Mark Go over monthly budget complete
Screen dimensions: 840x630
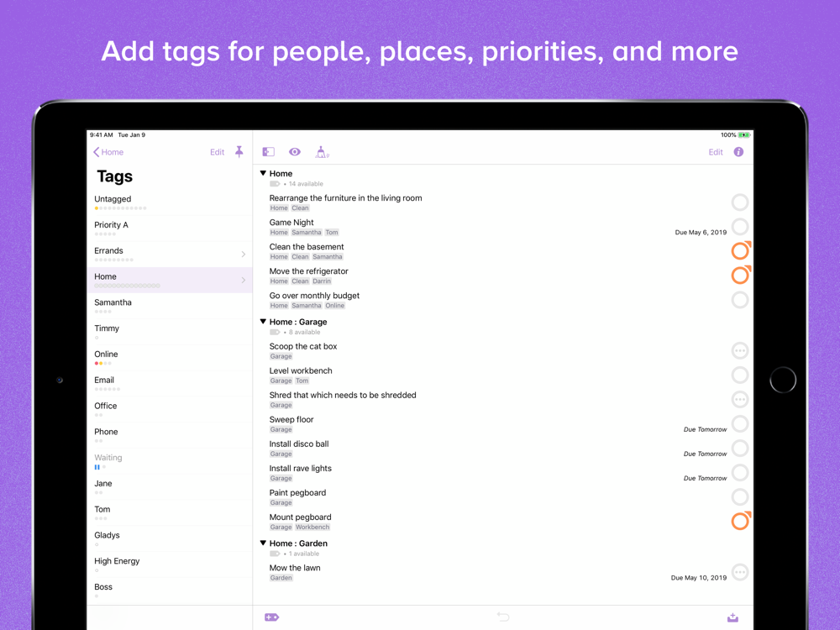740,300
